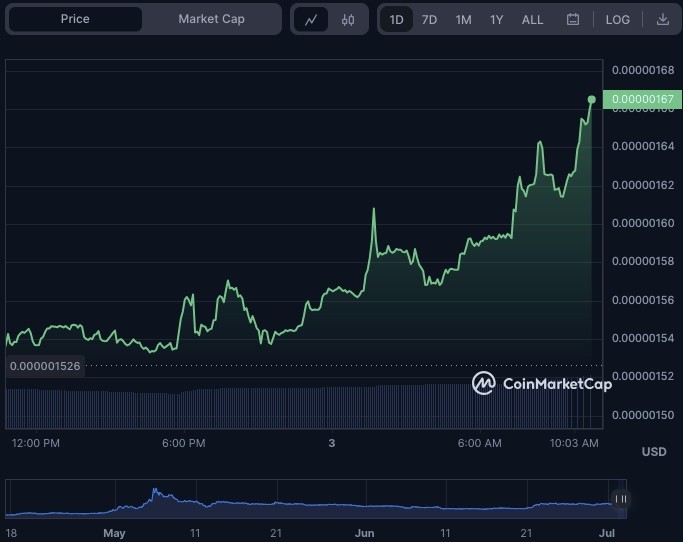Show the ALL time range
The height and width of the screenshot is (542, 683).
(x=533, y=20)
